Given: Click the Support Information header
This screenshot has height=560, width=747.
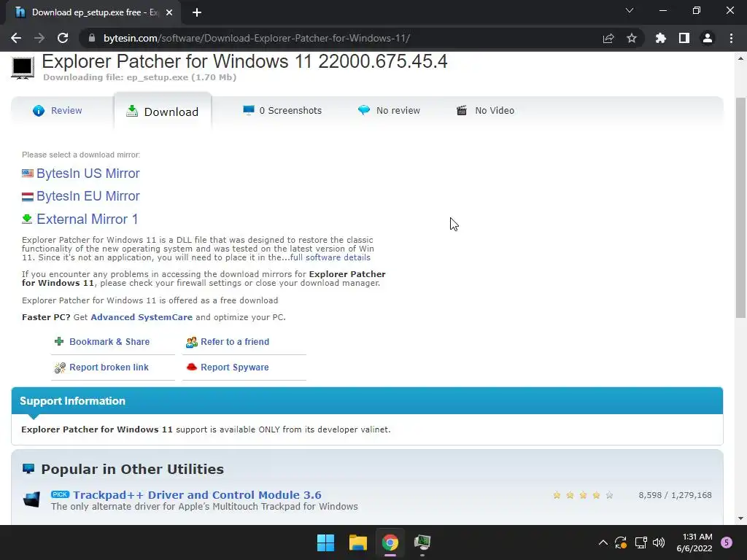Looking at the screenshot, I should tap(367, 401).
